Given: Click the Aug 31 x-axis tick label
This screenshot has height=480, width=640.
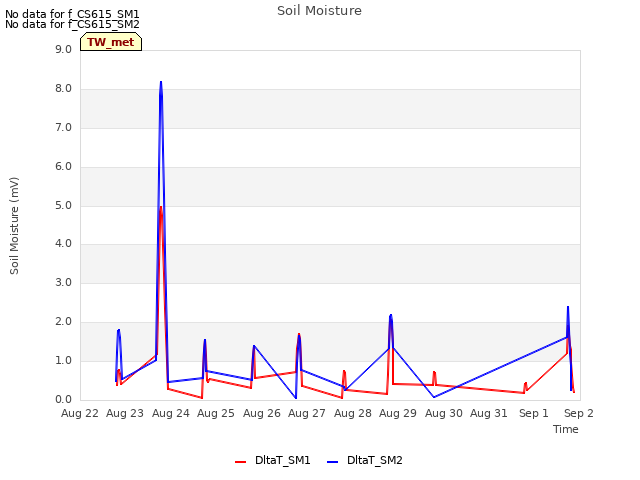Looking at the screenshot, I should pos(489,413).
